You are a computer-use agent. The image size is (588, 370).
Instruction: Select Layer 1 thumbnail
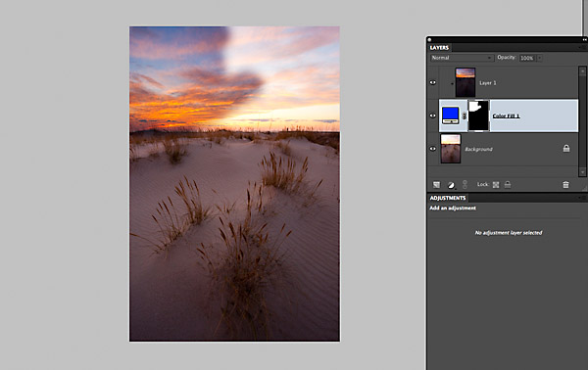(x=465, y=82)
